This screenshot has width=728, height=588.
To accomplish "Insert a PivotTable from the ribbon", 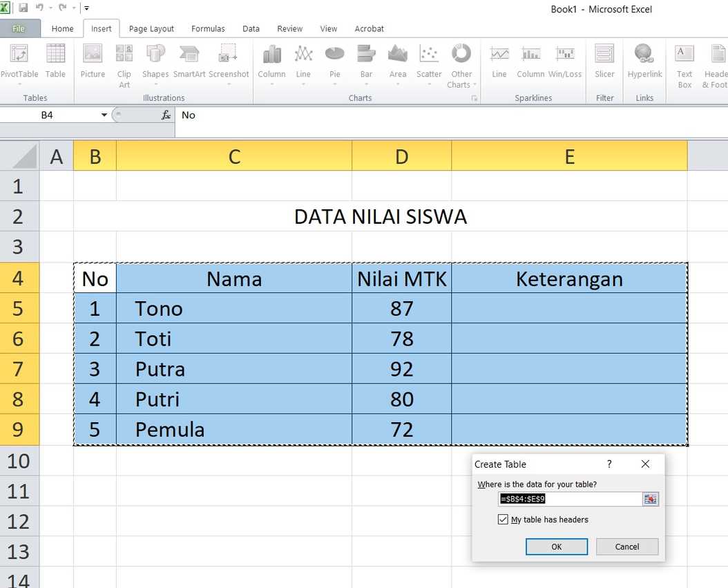I will click(19, 64).
